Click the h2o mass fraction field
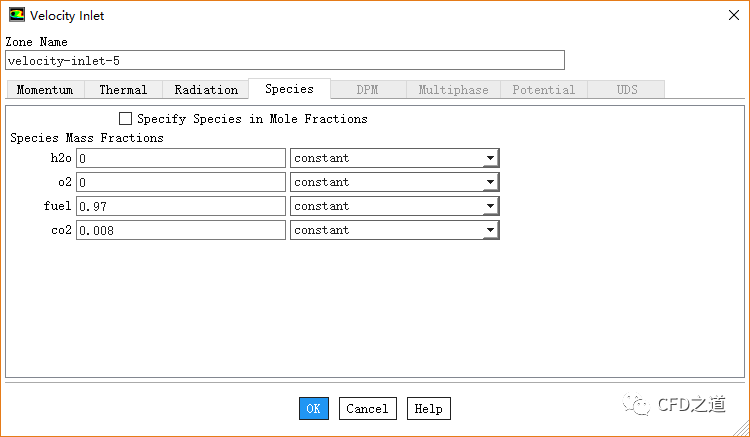The image size is (750, 437). point(180,158)
